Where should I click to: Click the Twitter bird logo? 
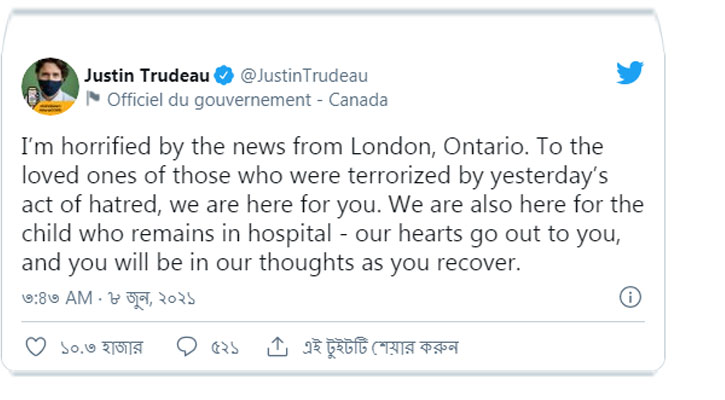click(629, 73)
